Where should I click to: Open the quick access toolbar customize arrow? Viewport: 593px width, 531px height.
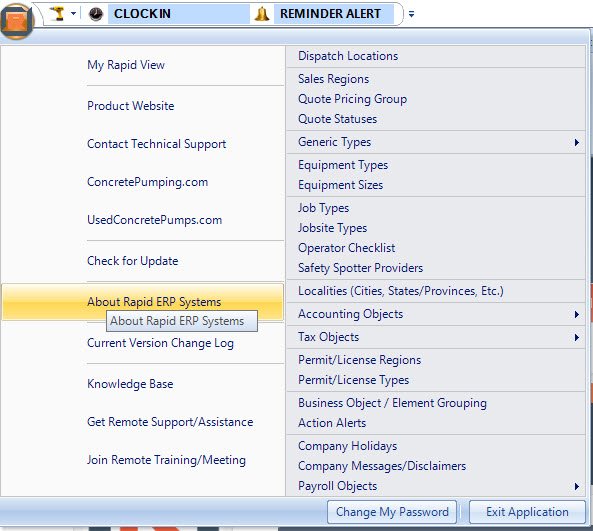tap(411, 14)
